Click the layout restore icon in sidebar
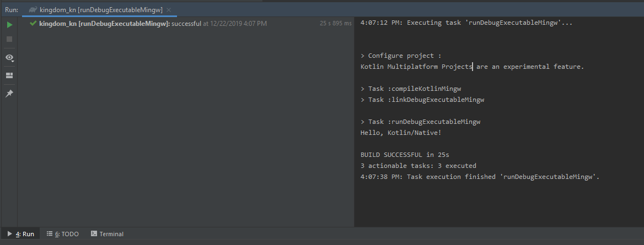The width and height of the screenshot is (644, 245). pyautogui.click(x=9, y=75)
